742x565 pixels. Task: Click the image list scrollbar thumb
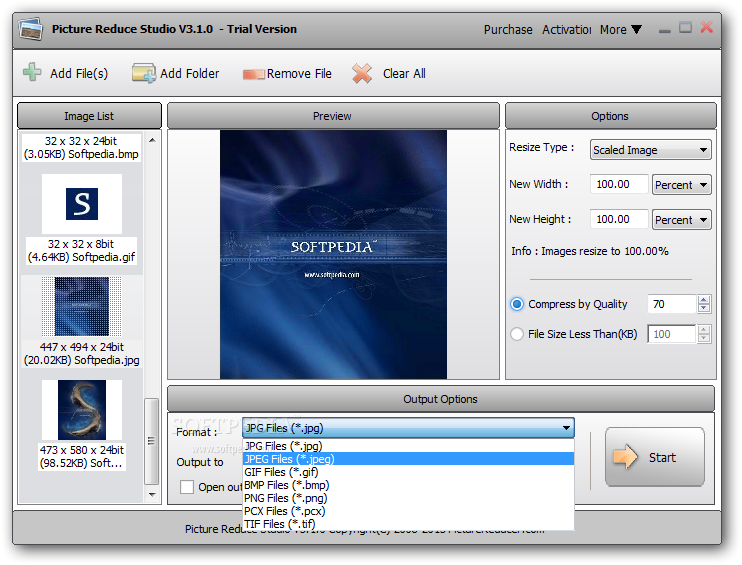point(151,441)
